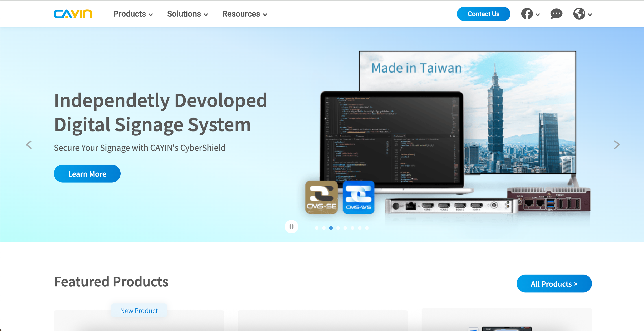Pause the banner slideshow
This screenshot has height=331, width=644.
[x=292, y=227]
